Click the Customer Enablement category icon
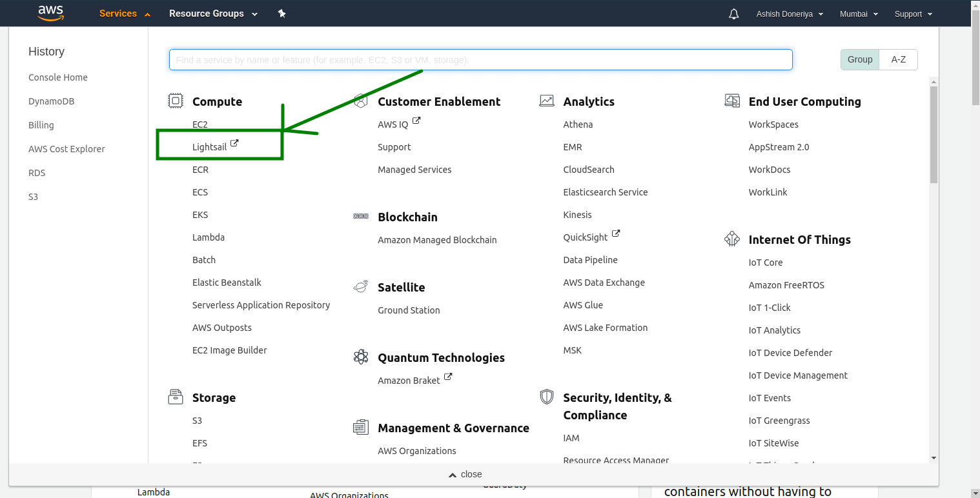 pos(360,101)
